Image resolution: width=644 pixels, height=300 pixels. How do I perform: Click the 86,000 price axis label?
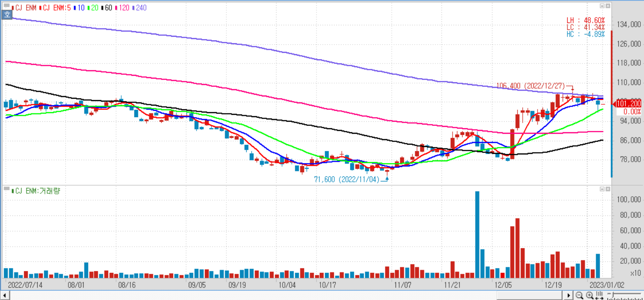(631, 141)
